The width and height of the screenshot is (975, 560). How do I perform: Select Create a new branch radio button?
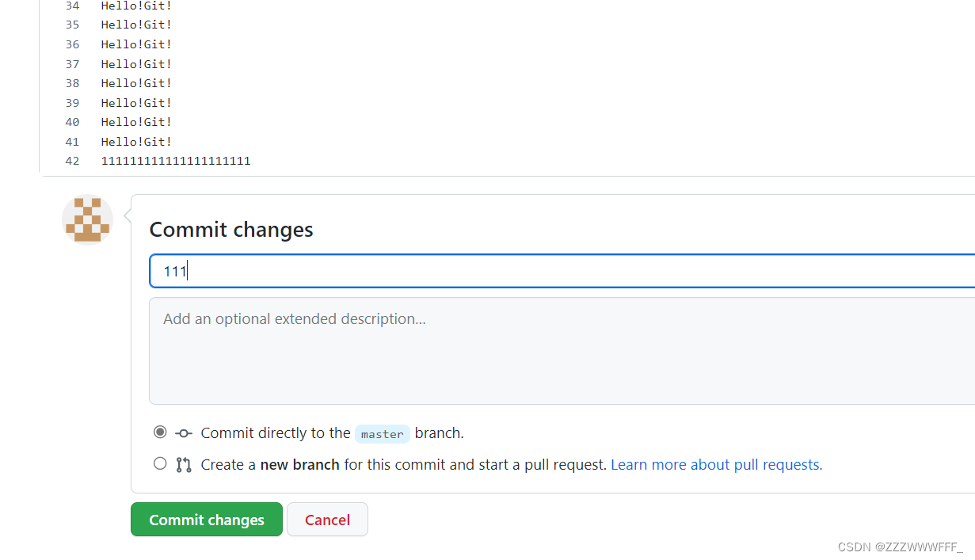point(160,464)
